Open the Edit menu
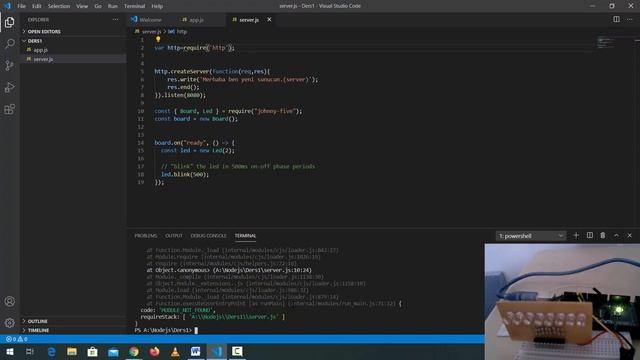This screenshot has height=360, width=640. [x=37, y=6]
